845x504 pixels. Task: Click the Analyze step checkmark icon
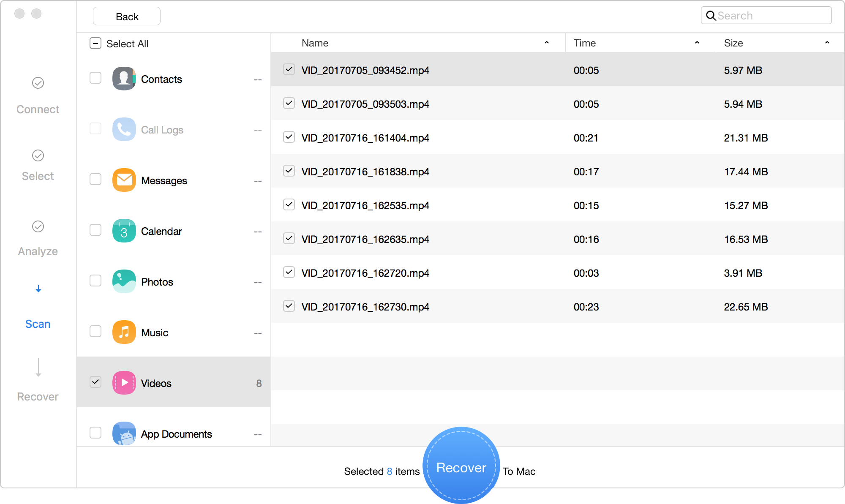point(38,226)
